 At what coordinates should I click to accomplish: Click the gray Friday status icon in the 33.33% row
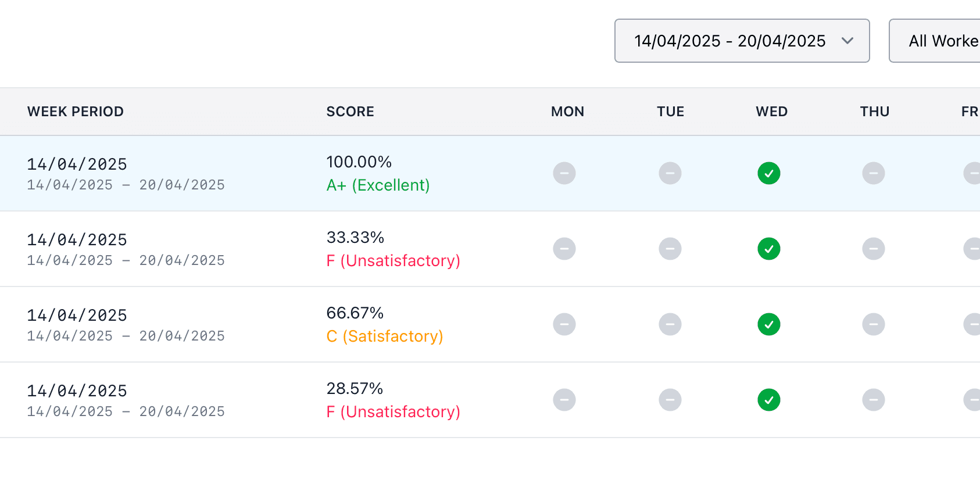click(972, 249)
